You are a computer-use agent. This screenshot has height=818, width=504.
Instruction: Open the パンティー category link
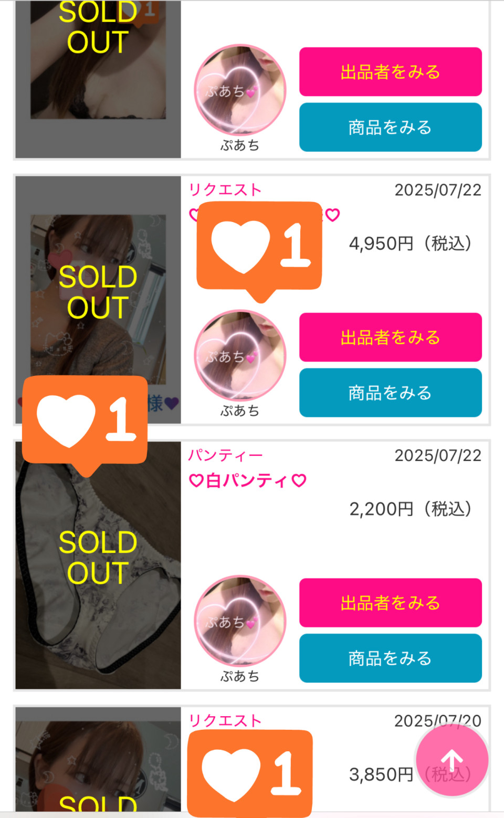(225, 455)
